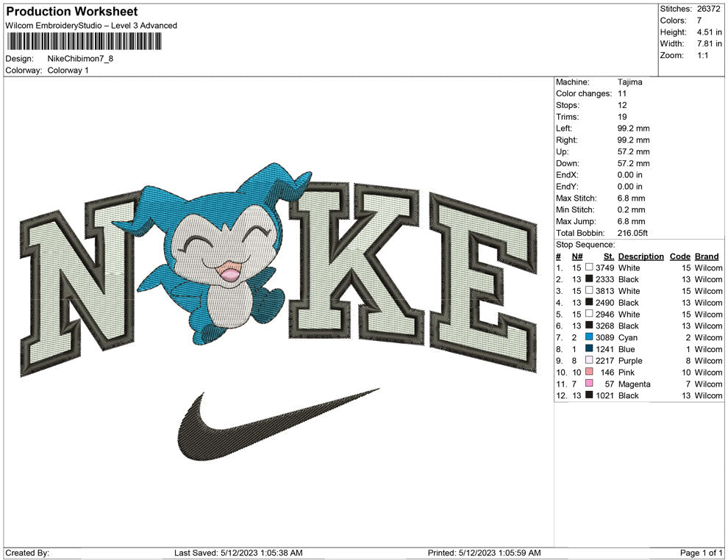Click the 'N#' column header

click(577, 256)
